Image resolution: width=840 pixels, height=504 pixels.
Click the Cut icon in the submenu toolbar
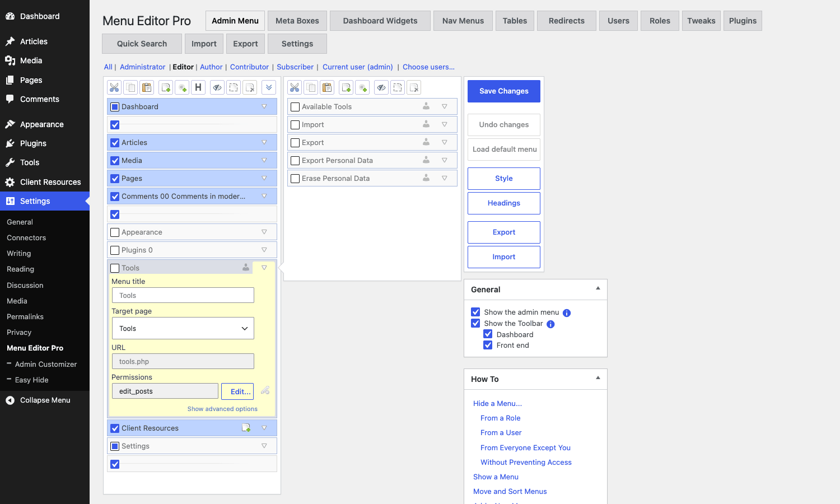295,87
